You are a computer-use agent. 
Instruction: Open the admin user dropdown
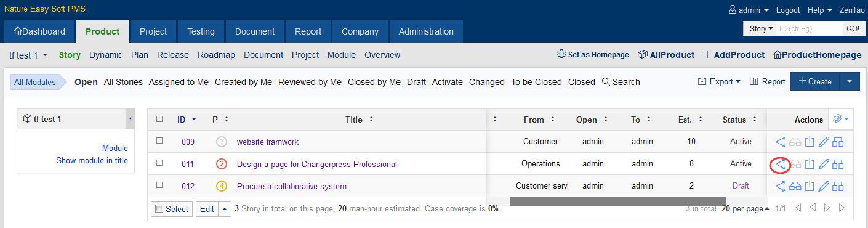tap(749, 10)
